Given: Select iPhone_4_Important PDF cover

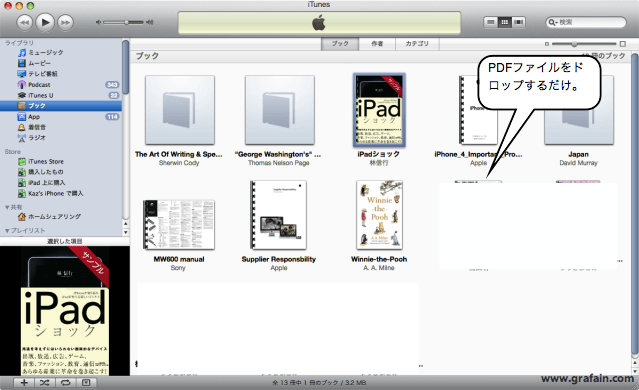Looking at the screenshot, I should [478, 110].
